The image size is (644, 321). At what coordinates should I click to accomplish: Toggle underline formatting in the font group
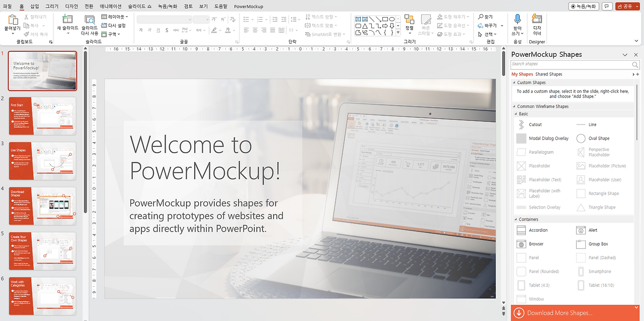point(158,30)
